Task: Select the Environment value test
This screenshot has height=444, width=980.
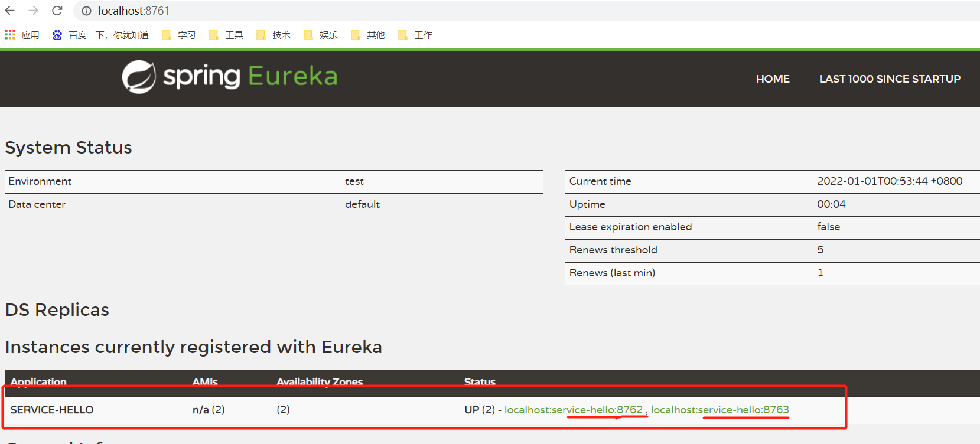Action: pyautogui.click(x=354, y=182)
